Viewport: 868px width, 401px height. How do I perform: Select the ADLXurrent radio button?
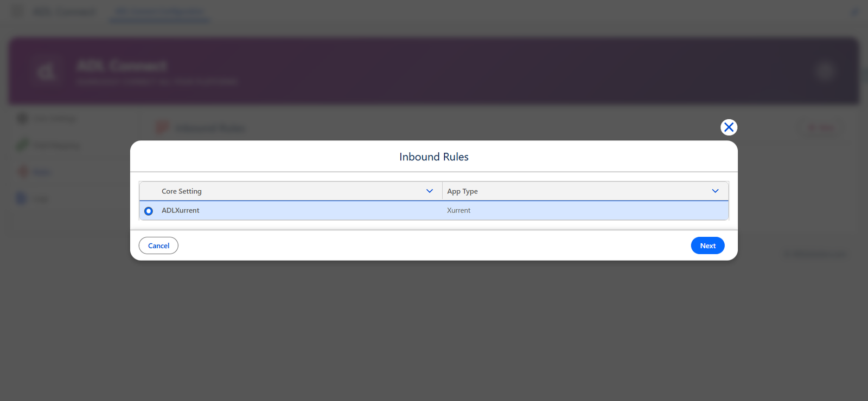(149, 211)
